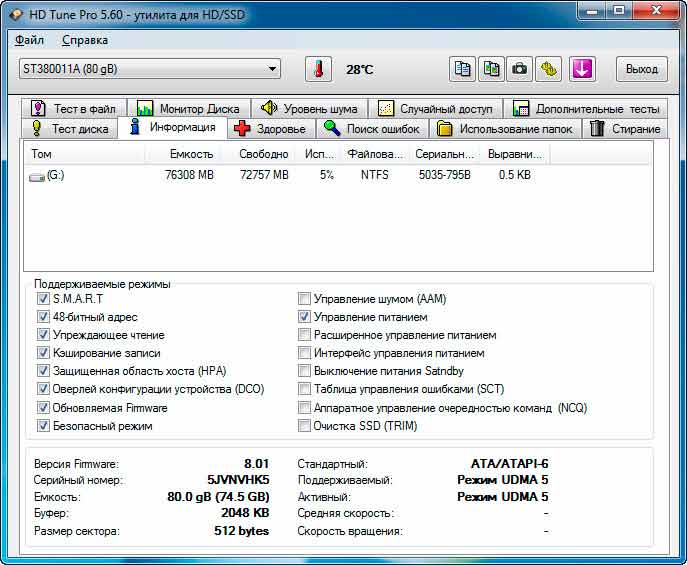
Task: Open the Тест в файл tab
Action: click(73, 108)
